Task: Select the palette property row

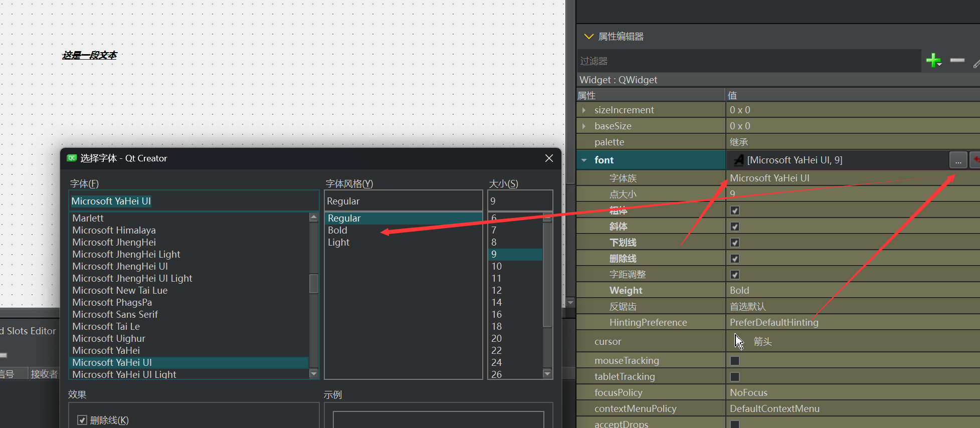Action: click(x=778, y=142)
